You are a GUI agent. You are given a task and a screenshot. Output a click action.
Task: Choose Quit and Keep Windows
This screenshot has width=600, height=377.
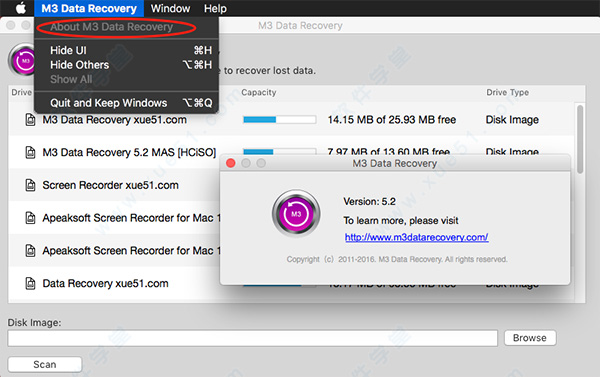[127, 103]
